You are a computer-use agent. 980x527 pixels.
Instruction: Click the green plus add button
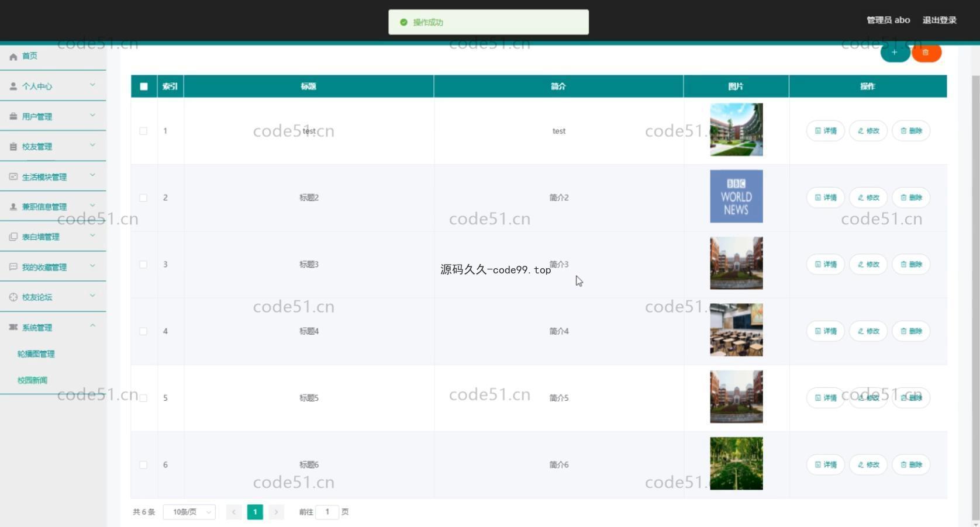pos(895,53)
